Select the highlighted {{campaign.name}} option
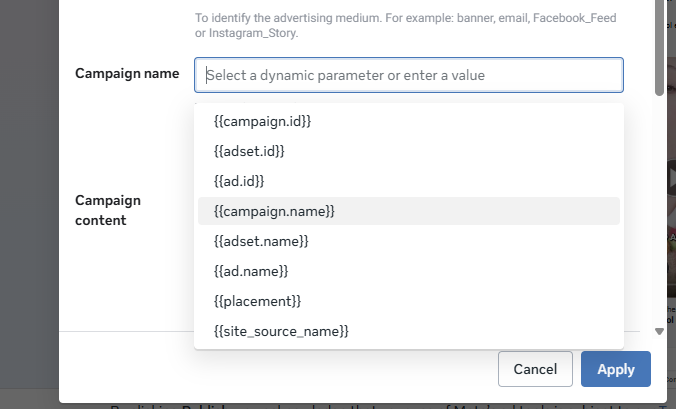676x409 pixels. tap(274, 211)
